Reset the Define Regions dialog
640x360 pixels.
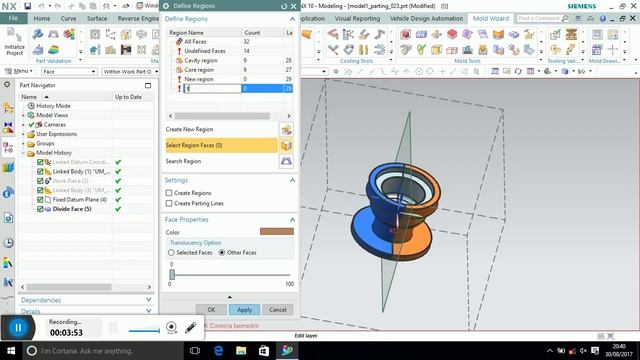tap(284, 6)
